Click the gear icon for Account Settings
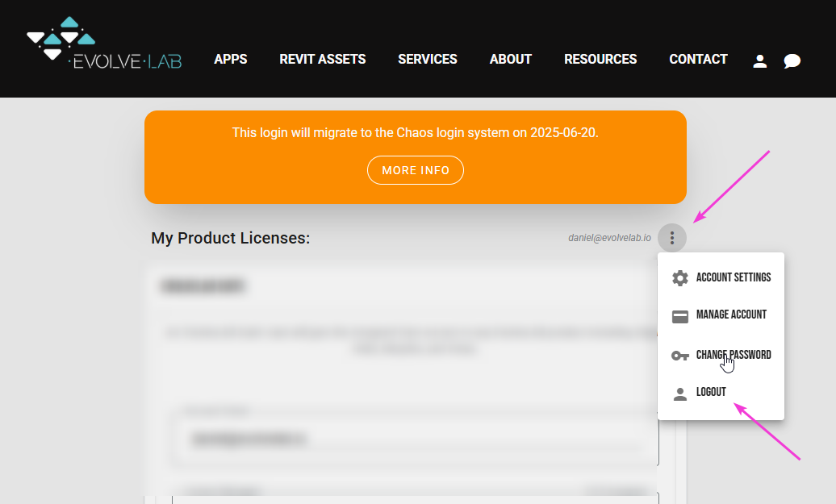 pyautogui.click(x=679, y=278)
